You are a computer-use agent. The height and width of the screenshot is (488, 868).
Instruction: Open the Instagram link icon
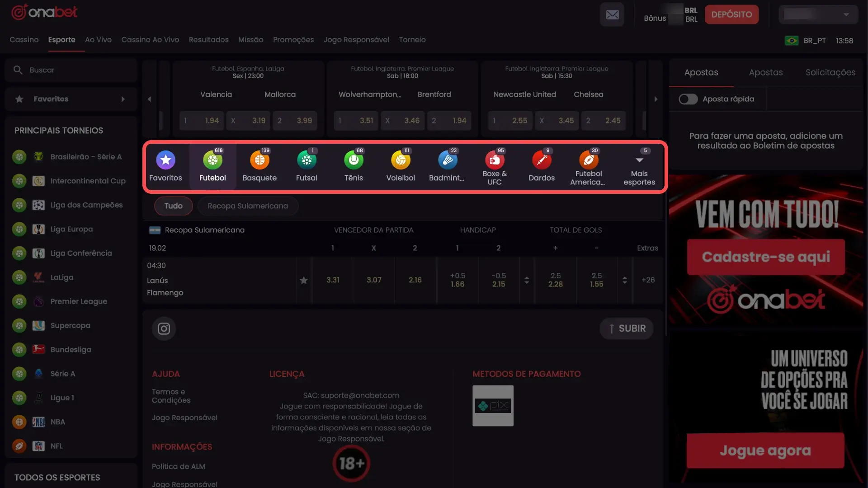click(x=164, y=328)
